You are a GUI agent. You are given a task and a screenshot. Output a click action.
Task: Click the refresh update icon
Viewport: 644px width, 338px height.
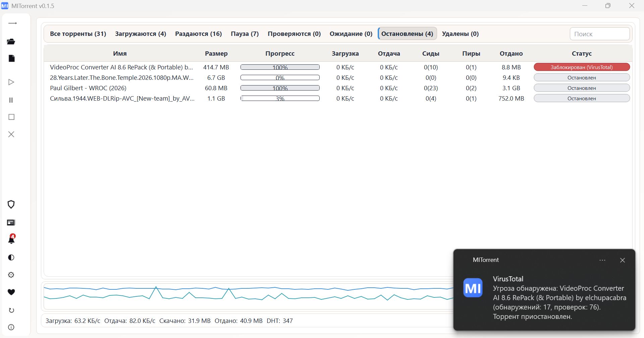coord(11,310)
